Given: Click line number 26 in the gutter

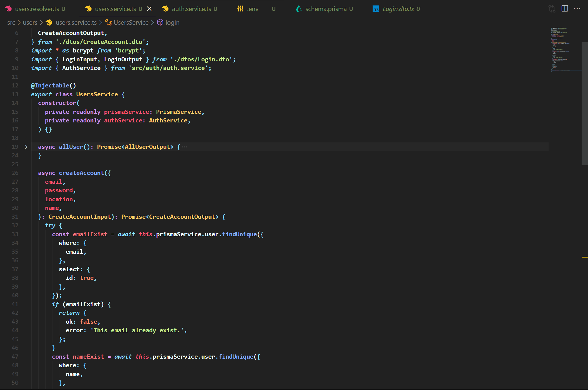Looking at the screenshot, I should [15, 173].
